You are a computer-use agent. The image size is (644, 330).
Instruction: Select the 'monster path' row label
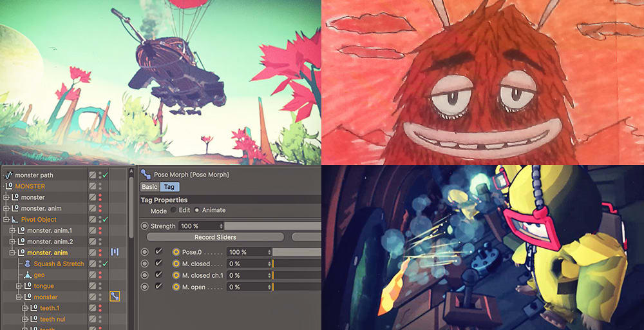[34, 175]
